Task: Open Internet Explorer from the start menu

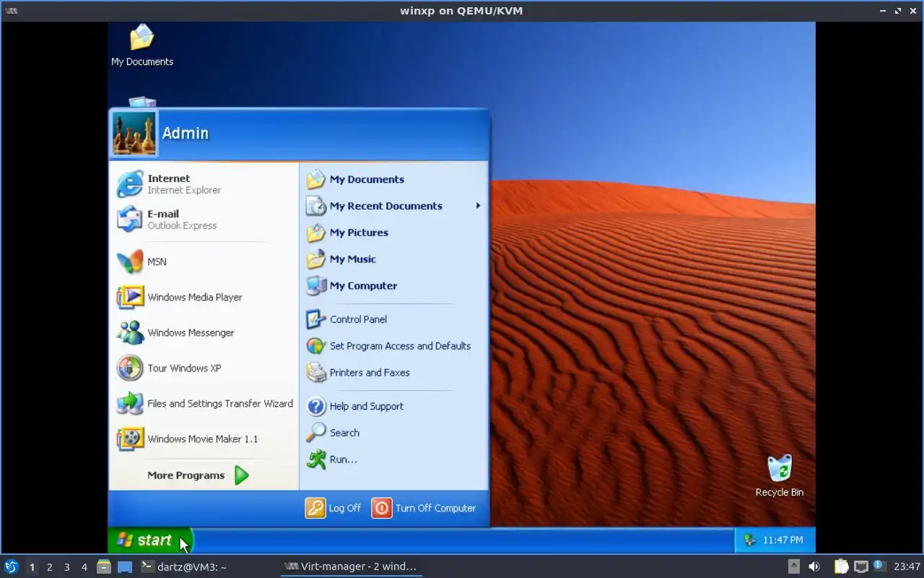Action: click(x=204, y=184)
